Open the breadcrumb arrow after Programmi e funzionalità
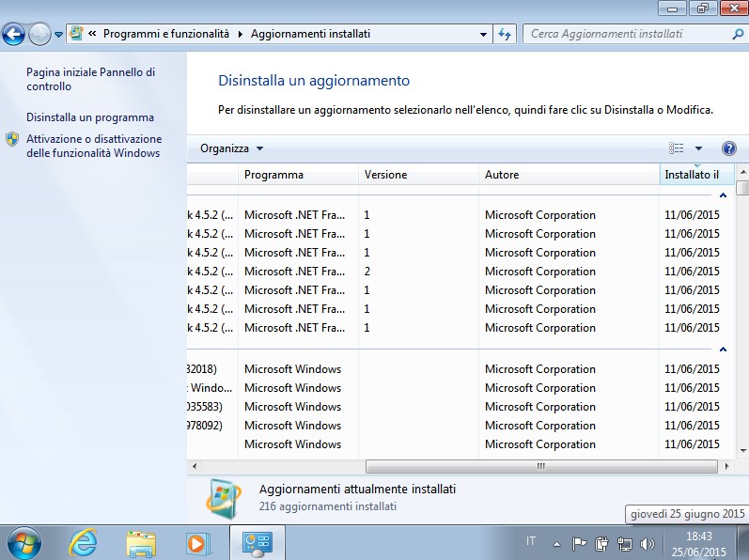Image resolution: width=749 pixels, height=560 pixels. pos(241,34)
